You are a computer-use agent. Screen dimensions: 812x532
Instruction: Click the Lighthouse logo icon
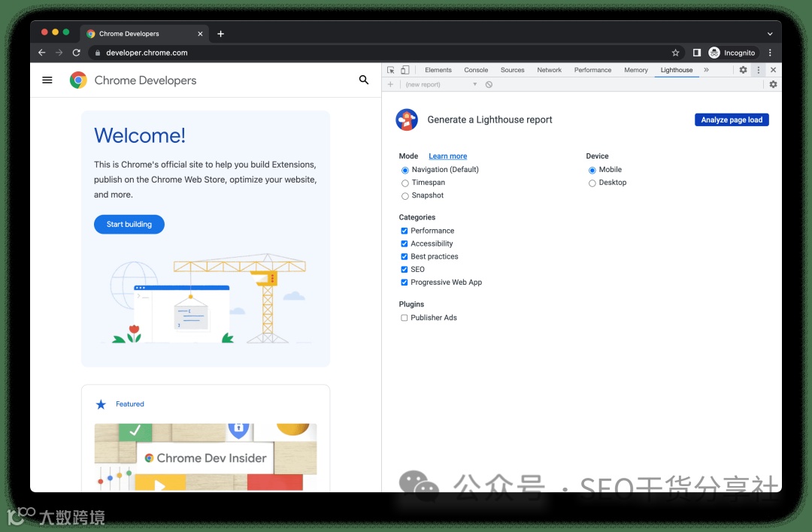coord(407,119)
